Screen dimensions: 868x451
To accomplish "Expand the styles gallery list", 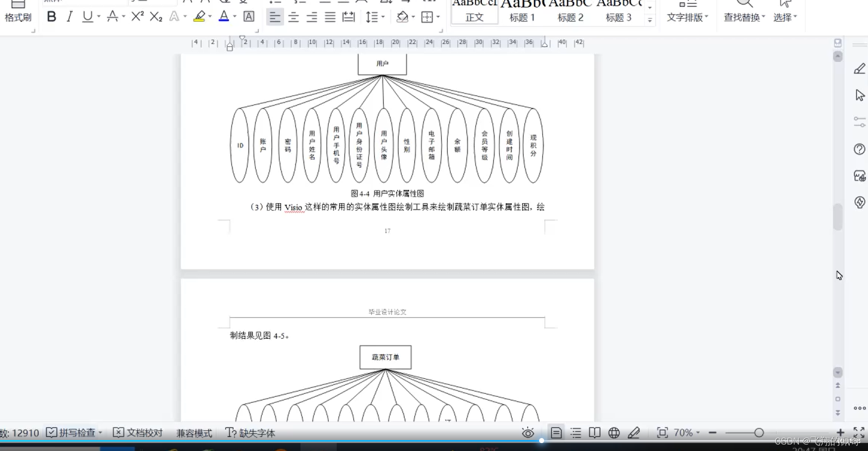I will coord(650,20).
